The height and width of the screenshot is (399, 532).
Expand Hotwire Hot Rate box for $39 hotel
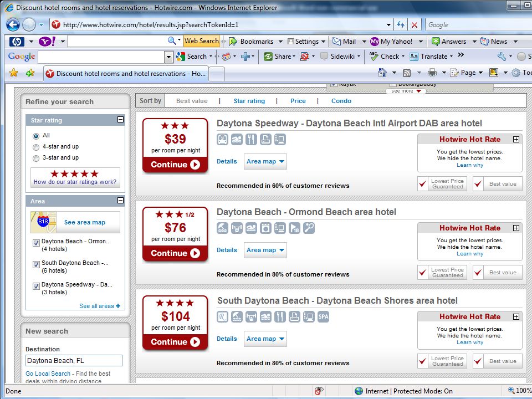(516, 140)
